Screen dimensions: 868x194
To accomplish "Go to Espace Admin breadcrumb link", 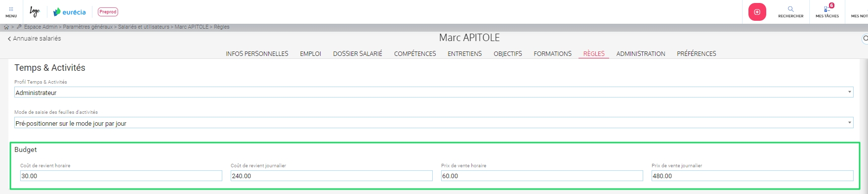I will tap(41, 27).
